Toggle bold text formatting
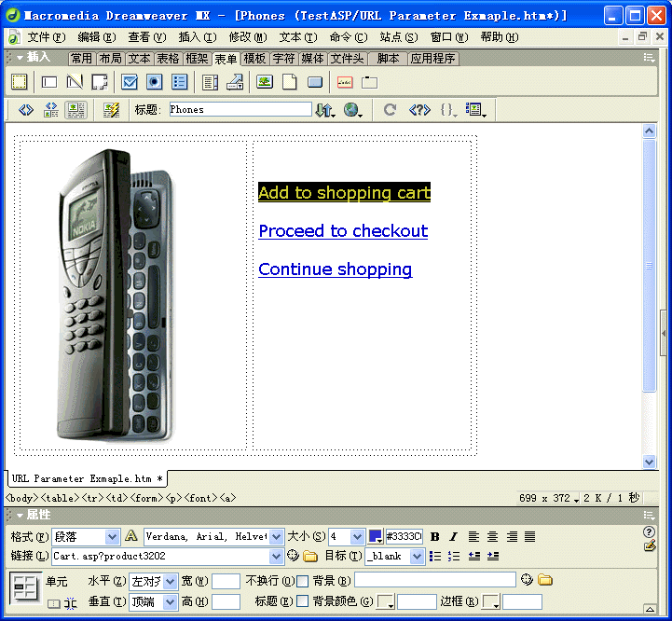The image size is (672, 621). pos(434,536)
